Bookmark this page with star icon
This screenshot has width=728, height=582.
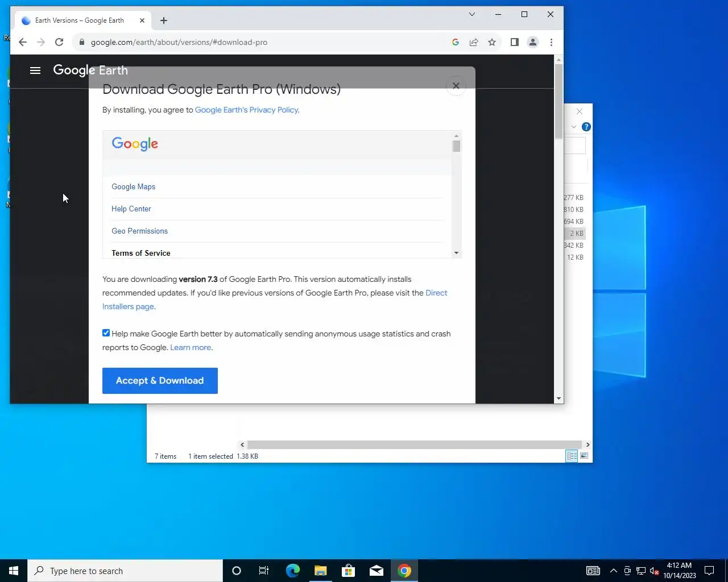492,42
